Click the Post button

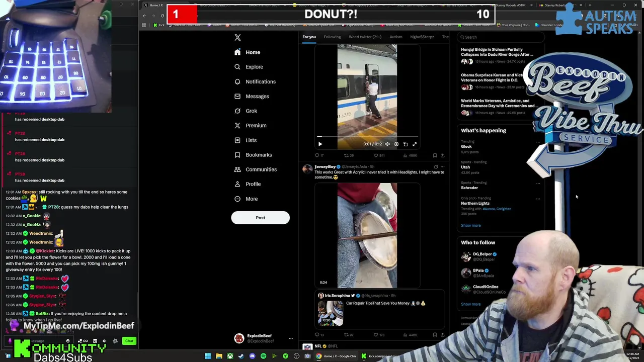[260, 218]
